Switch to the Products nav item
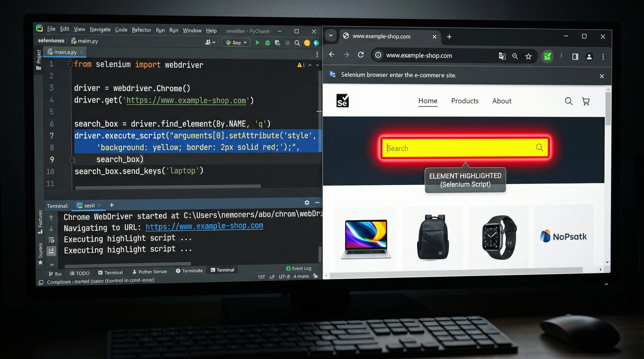 tap(465, 101)
